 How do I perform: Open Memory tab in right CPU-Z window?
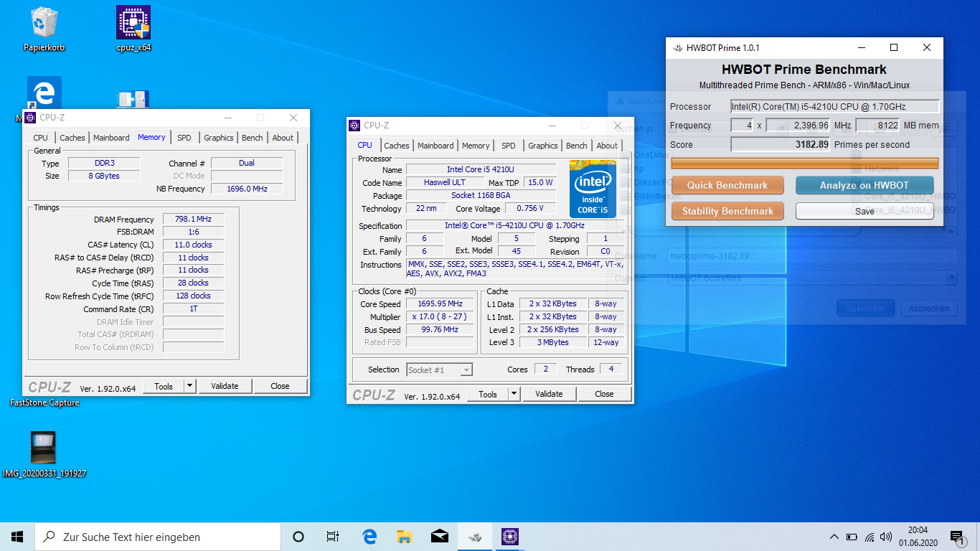coord(476,146)
